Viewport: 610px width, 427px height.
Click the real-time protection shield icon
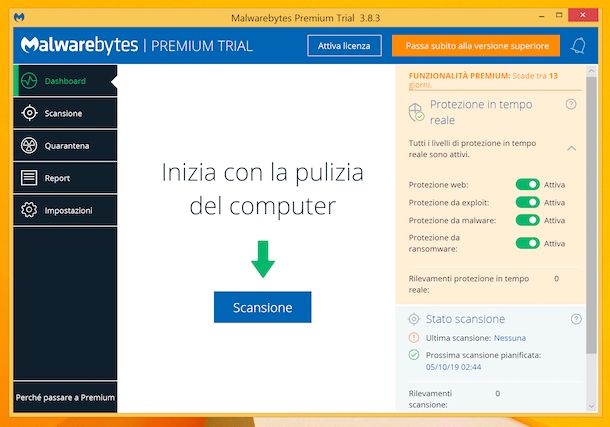[x=416, y=112]
